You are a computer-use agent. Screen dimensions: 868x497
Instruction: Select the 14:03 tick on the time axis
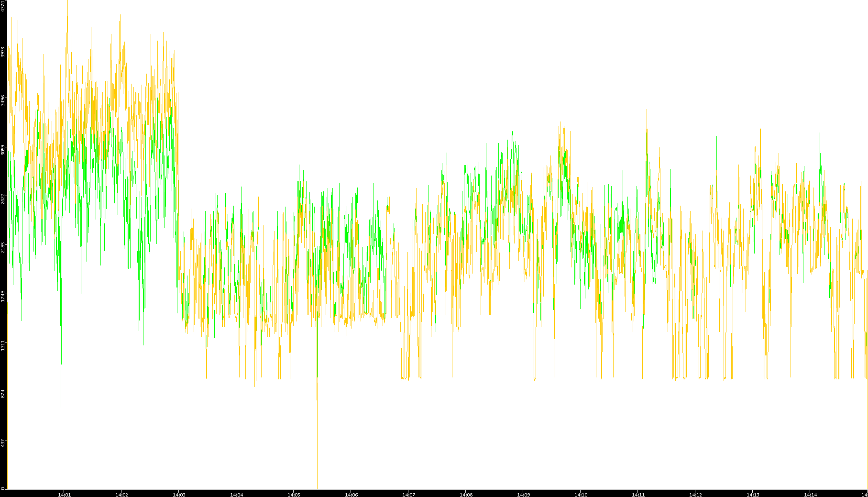pos(179,495)
